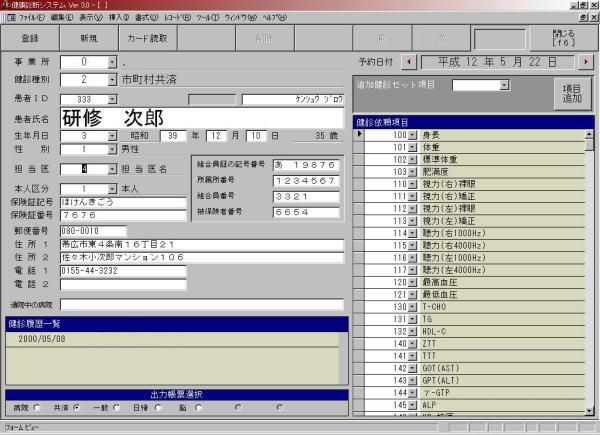Image resolution: width=600 pixels, height=435 pixels.
Task: Open the dropdown on row 120 最高血圧
Action: click(412, 282)
